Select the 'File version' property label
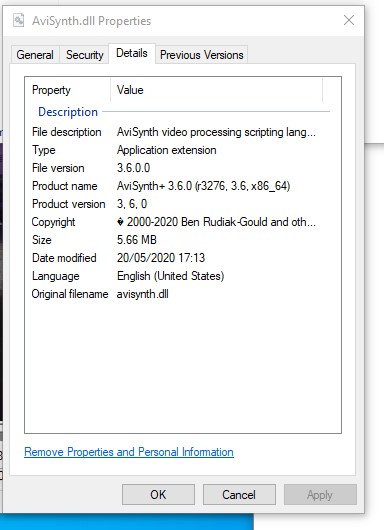The image size is (384, 530). [58, 168]
